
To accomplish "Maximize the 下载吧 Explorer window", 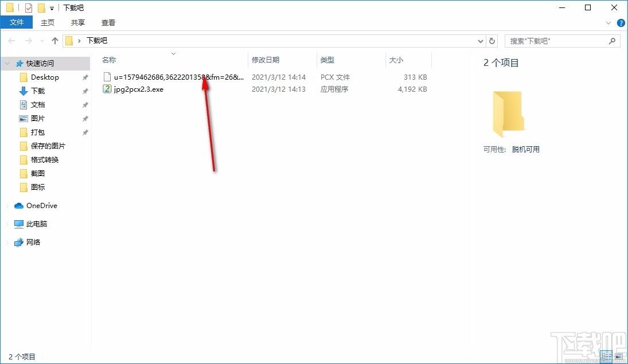I will tap(588, 7).
